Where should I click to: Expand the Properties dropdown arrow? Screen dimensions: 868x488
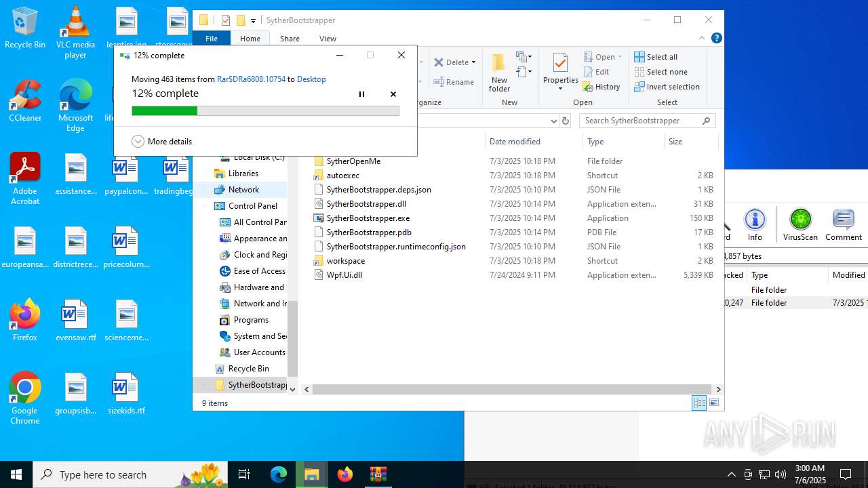pos(560,88)
